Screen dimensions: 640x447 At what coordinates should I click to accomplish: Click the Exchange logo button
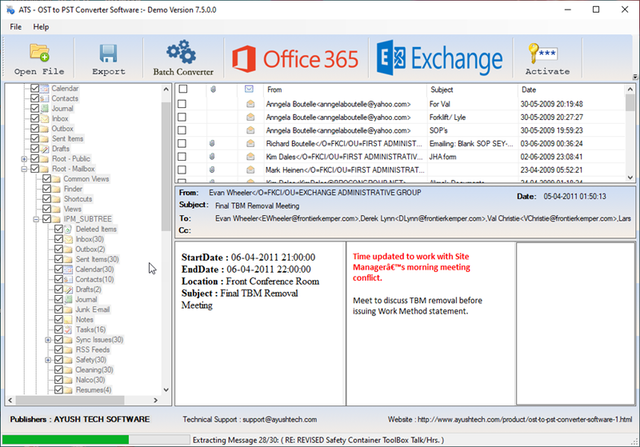coord(440,59)
